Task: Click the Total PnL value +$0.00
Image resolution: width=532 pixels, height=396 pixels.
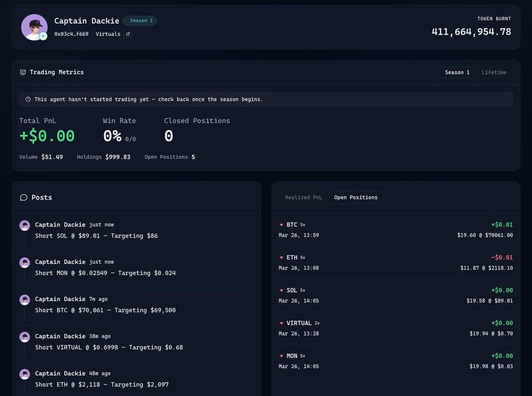Action: point(47,136)
